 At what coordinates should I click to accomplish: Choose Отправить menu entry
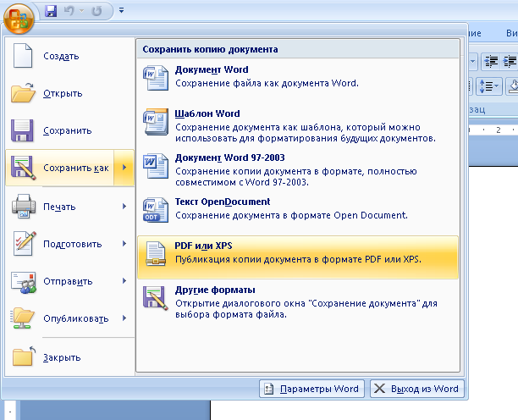coord(69,281)
